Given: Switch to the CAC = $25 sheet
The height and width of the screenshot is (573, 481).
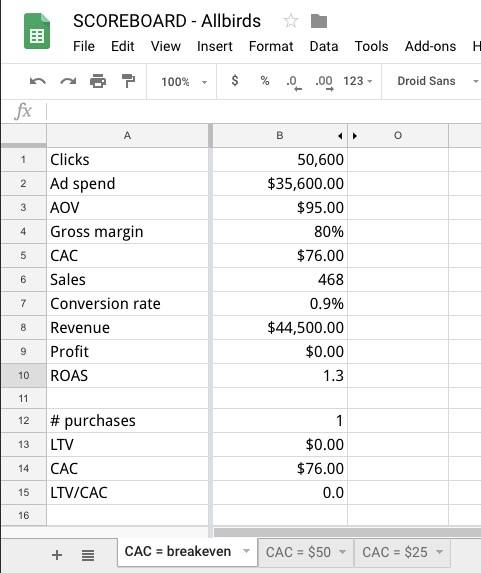Looking at the screenshot, I should click(395, 552).
